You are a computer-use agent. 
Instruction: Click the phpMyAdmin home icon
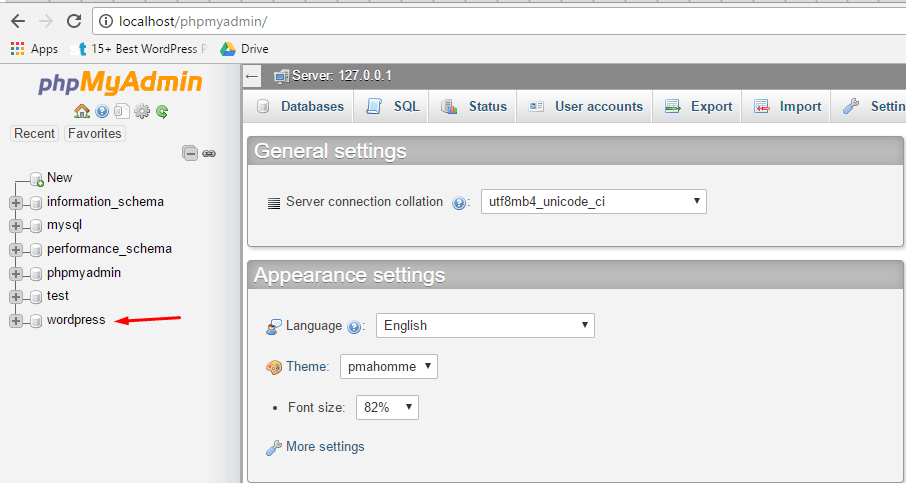tap(82, 111)
